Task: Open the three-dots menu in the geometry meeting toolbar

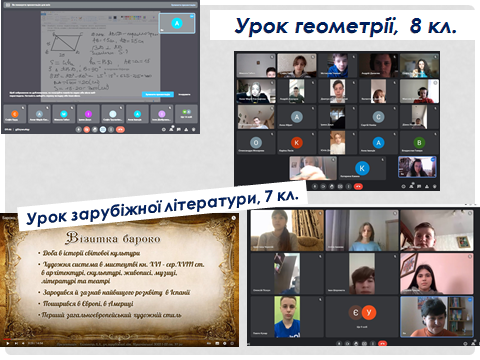Action: (349, 186)
